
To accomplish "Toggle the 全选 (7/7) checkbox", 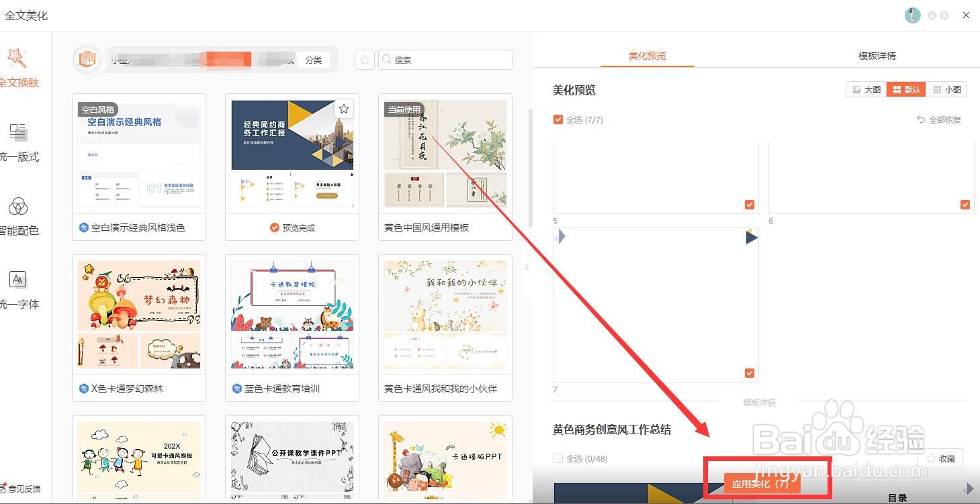I will pyautogui.click(x=558, y=119).
